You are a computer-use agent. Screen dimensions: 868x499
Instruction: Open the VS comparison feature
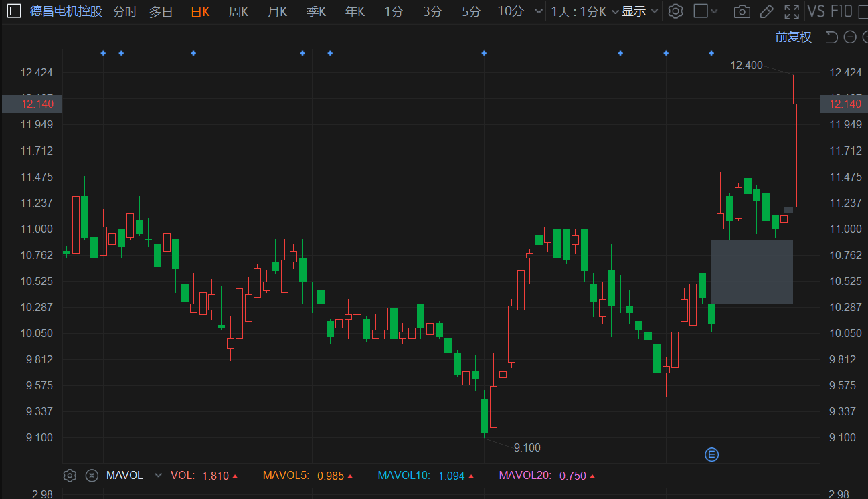[816, 11]
